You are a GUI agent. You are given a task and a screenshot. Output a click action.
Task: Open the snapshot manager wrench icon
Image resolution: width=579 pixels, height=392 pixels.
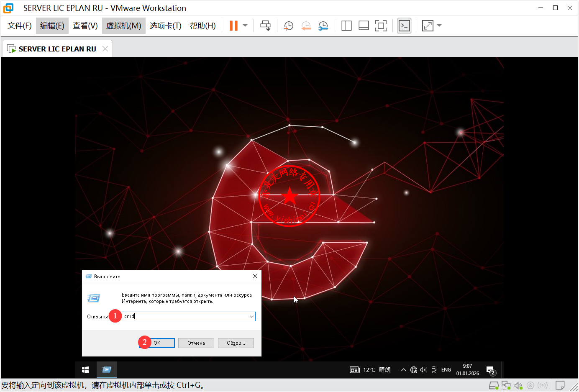[323, 26]
